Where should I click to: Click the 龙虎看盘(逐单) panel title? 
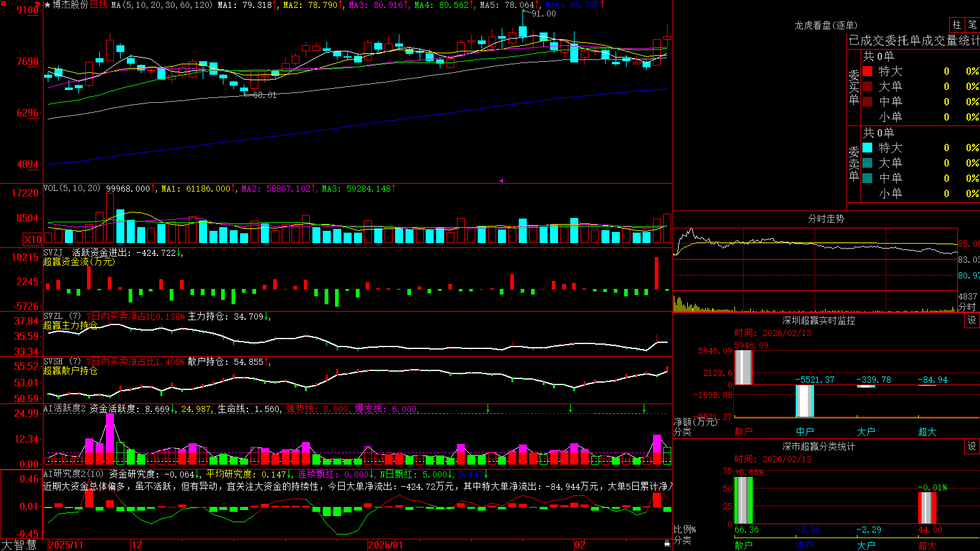[826, 25]
